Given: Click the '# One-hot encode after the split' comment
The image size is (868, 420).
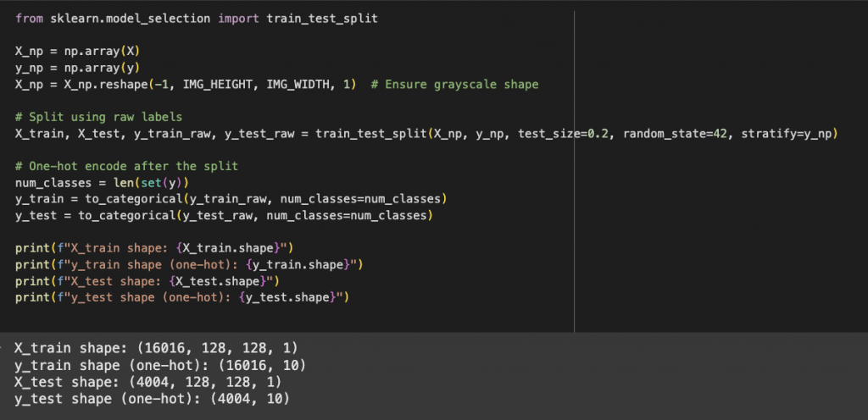Looking at the screenshot, I should [127, 166].
